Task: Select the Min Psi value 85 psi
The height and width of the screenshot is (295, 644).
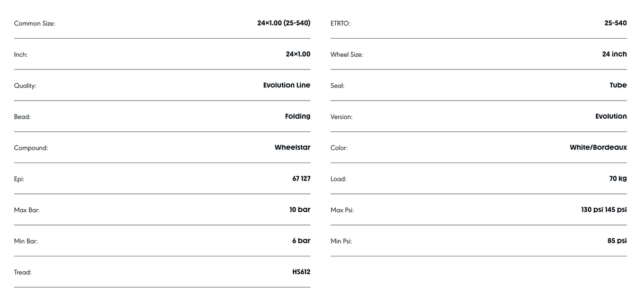Action: point(617,241)
